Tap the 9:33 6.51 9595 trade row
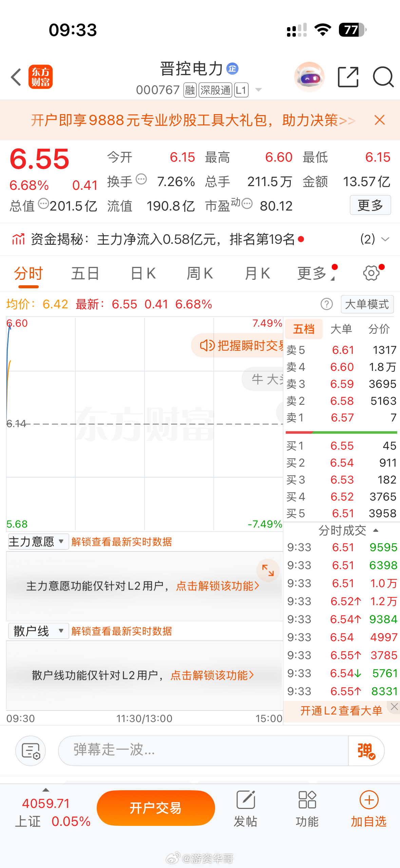The width and height of the screenshot is (400, 868). pyautogui.click(x=341, y=547)
